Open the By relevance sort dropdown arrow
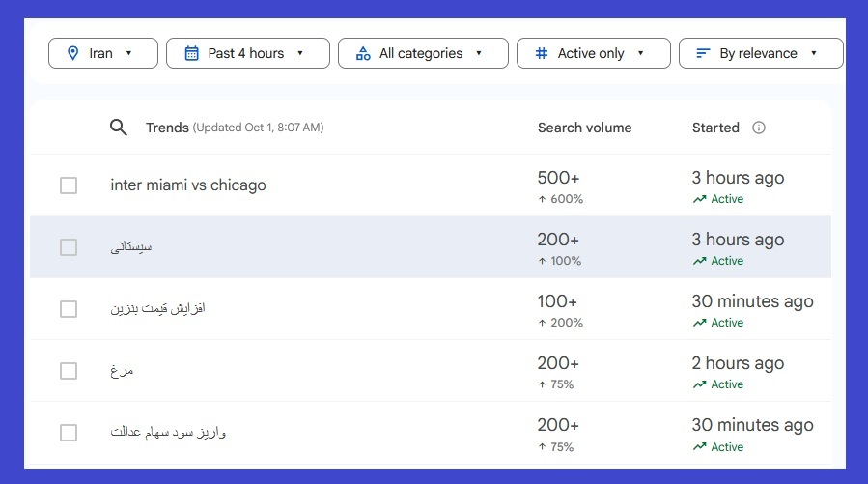This screenshot has height=484, width=868. (x=814, y=53)
